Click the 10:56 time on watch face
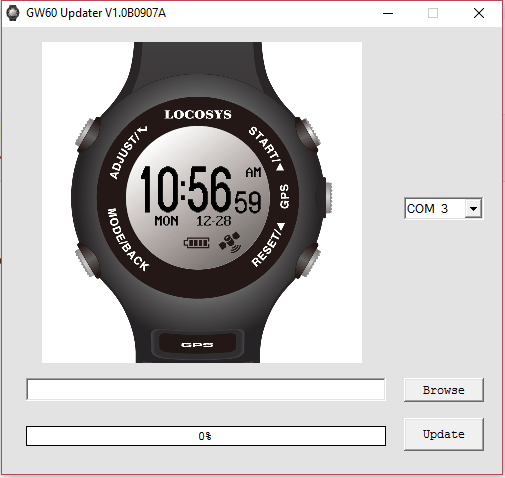 coord(186,189)
